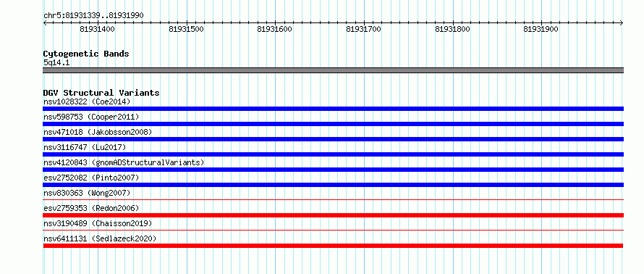This screenshot has width=644, height=274.
Task: Click the Cytogenetic Bands track title
Action: (x=86, y=54)
